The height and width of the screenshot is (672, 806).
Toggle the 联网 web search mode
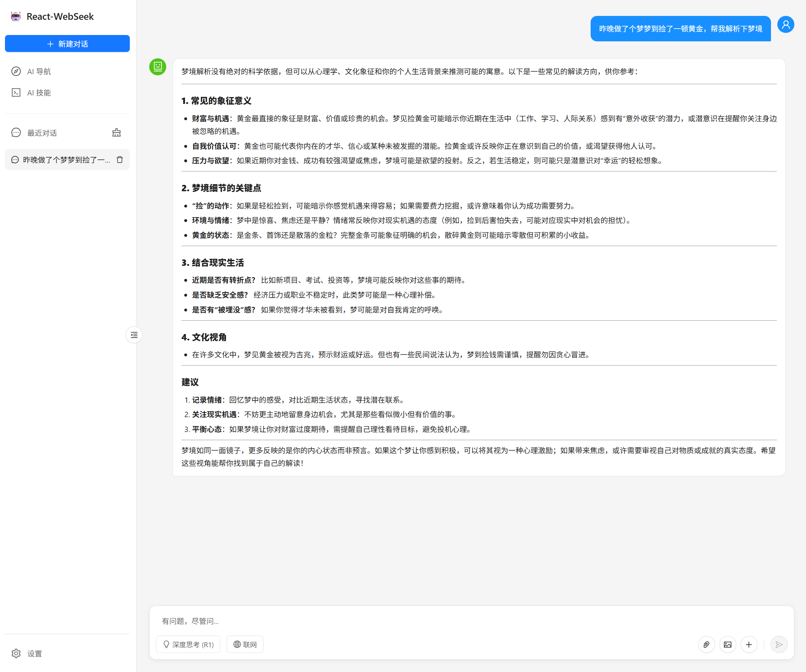245,644
